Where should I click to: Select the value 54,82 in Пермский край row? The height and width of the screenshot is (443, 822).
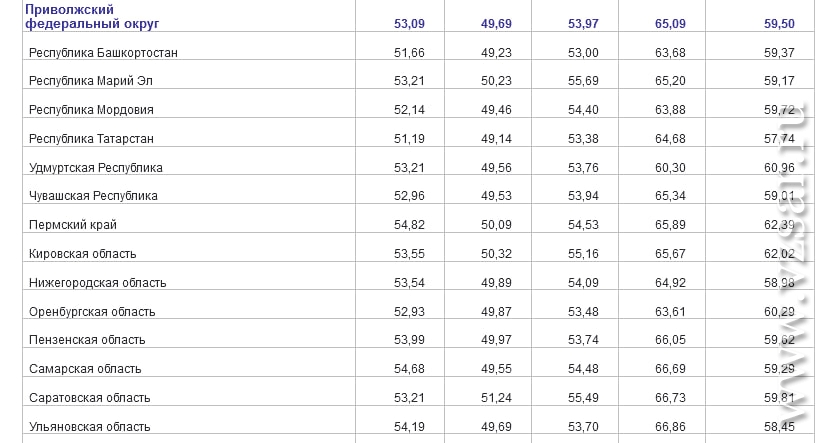tap(409, 225)
